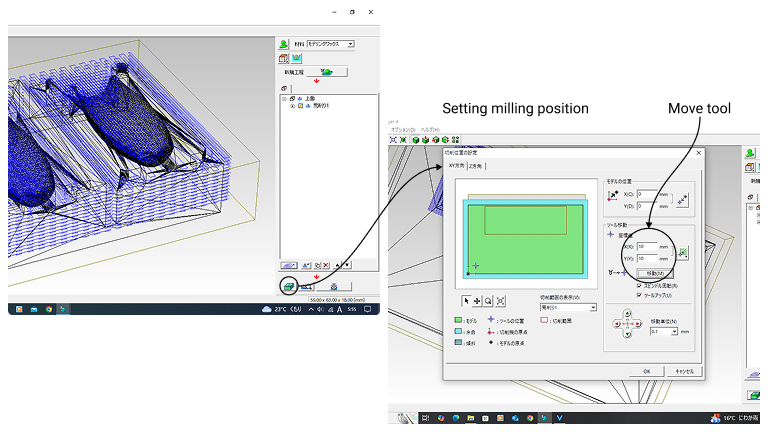Click the cyan cutting icon under material, left window
Screen dimensions: 768x432
[296, 58]
